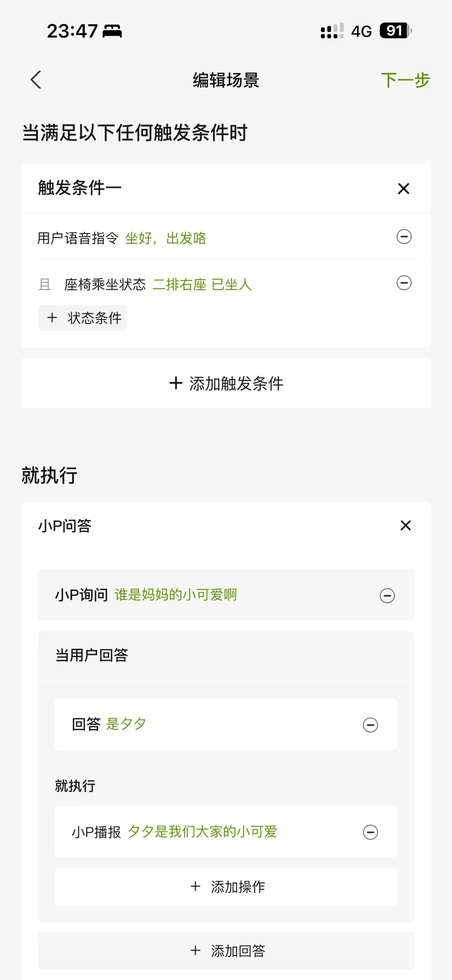Close the 触发条件一 card

pos(403,188)
